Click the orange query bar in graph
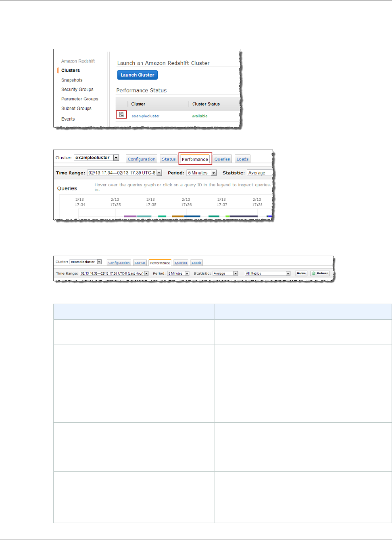392x540 pixels. click(178, 216)
